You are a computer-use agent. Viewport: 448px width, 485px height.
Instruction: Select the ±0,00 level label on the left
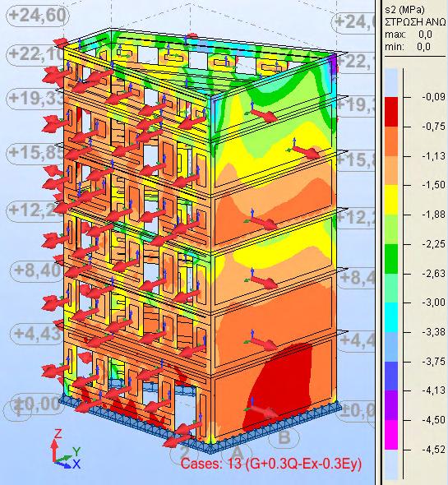(37, 404)
